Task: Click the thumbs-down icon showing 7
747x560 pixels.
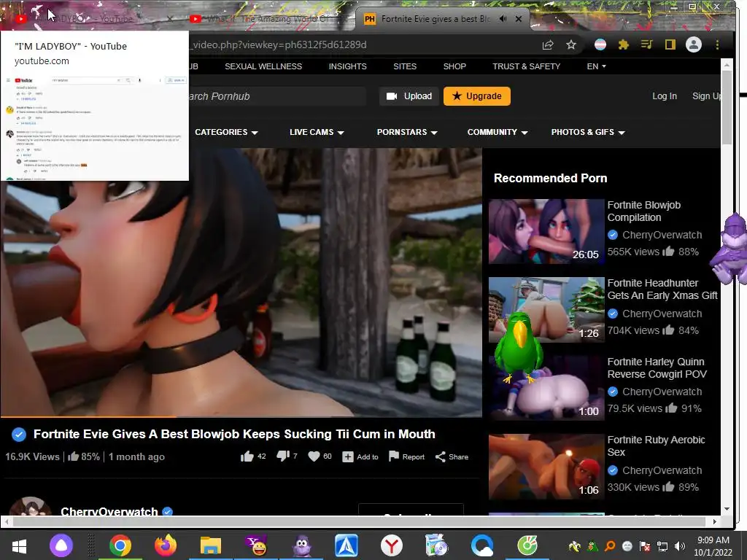Action: coord(283,456)
